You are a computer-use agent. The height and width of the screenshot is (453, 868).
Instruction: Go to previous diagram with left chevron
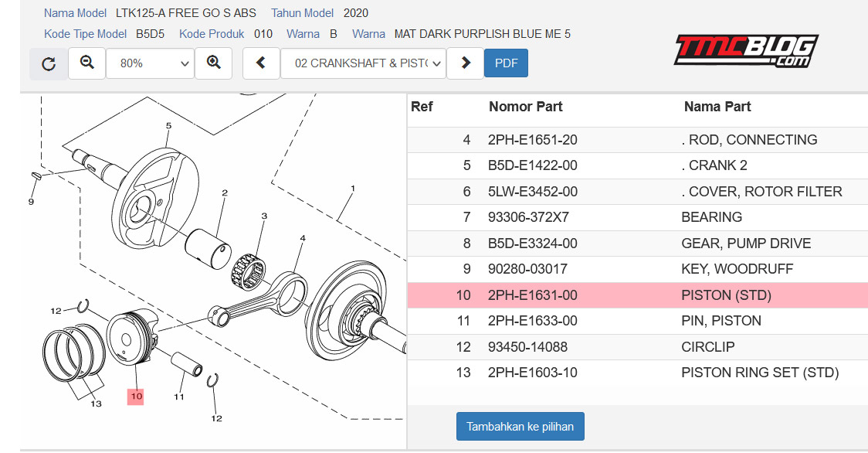(261, 63)
